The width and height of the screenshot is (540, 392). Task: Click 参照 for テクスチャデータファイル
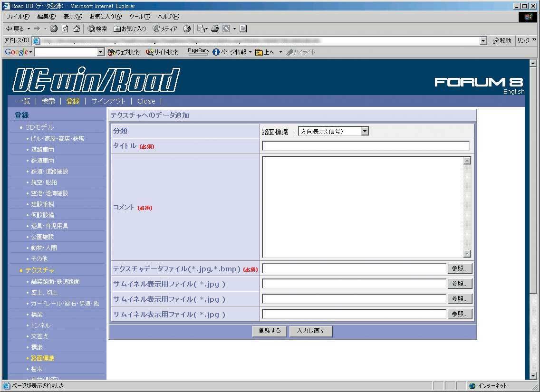click(x=460, y=268)
